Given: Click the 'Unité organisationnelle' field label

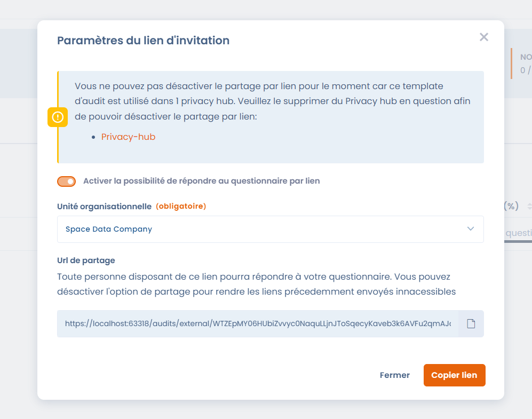Looking at the screenshot, I should point(104,206).
